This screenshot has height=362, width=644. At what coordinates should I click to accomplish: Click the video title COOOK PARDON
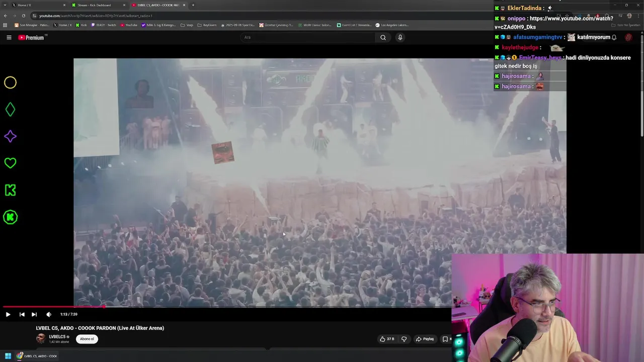(x=100, y=328)
